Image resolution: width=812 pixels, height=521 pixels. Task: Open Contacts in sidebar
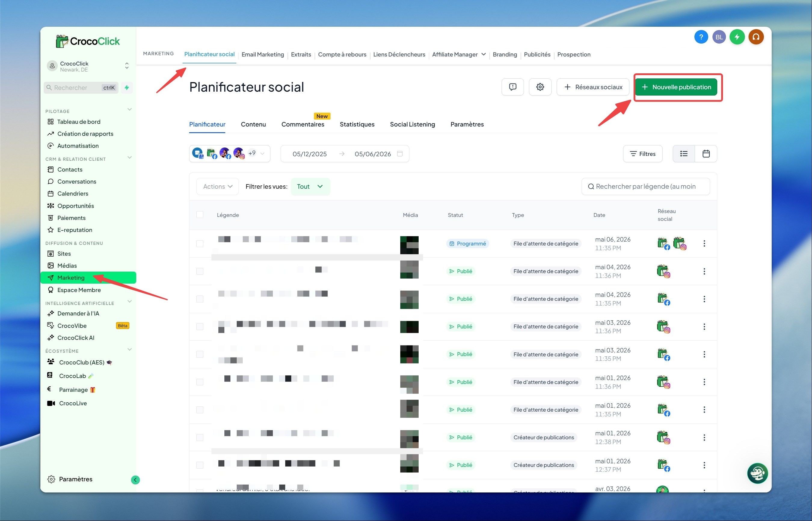(70, 169)
